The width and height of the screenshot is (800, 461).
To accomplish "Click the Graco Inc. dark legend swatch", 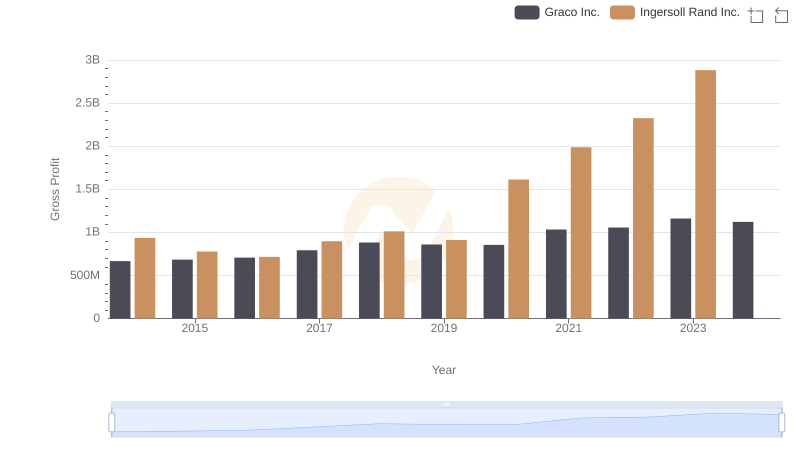I will pyautogui.click(x=527, y=12).
